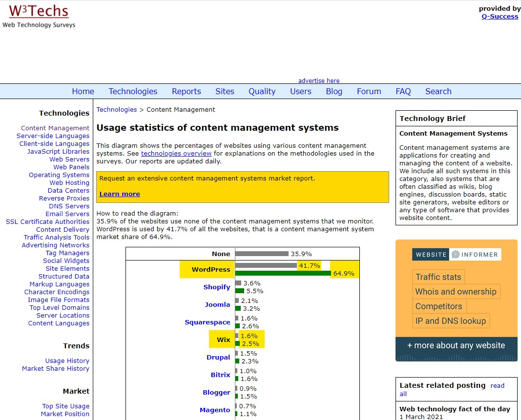521x420 pixels.
Task: Open the Forum nav item
Action: 369,91
